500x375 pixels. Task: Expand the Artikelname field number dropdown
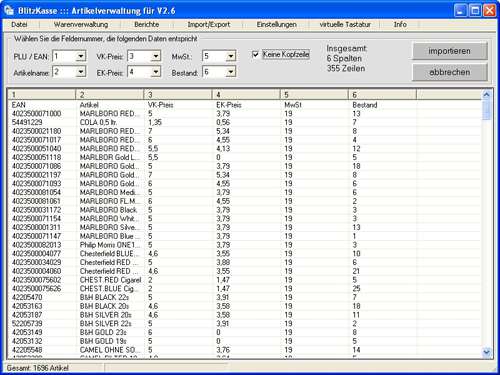[x=81, y=72]
